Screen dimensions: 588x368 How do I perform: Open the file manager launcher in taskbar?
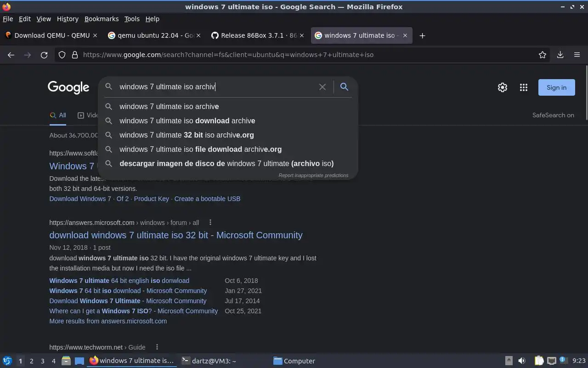[66, 361]
